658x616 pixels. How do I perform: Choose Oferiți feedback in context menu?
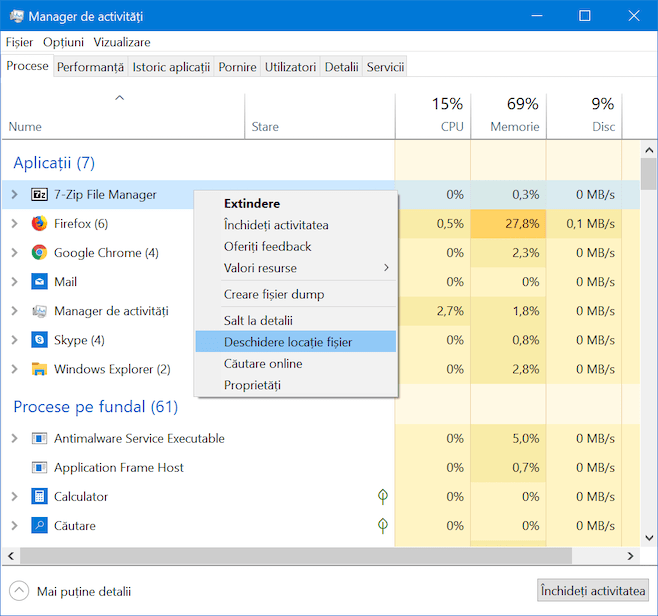296,246
